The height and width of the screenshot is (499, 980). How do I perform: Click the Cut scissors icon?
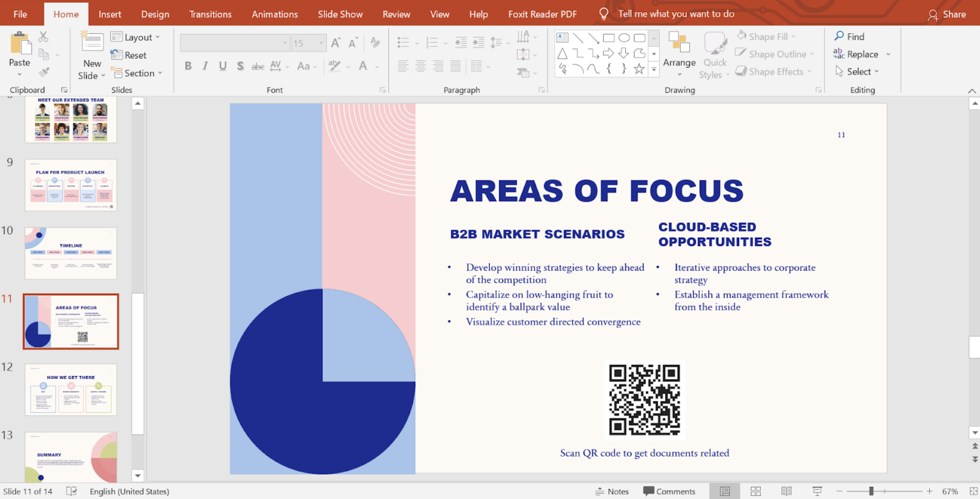(x=43, y=37)
